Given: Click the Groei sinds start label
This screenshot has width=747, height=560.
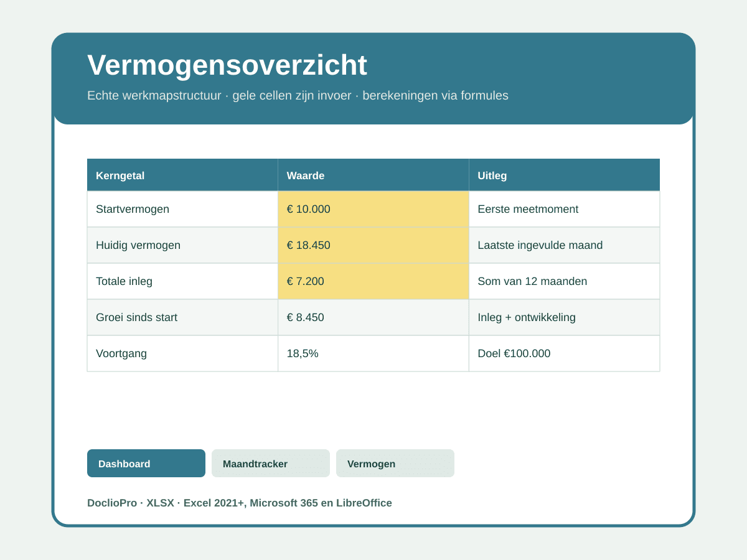Looking at the screenshot, I should click(x=136, y=317).
